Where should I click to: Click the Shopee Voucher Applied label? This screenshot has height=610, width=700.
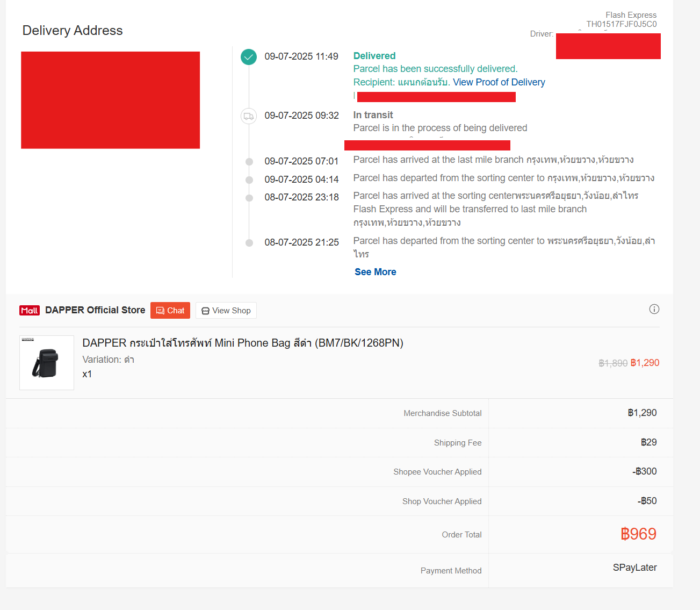tap(437, 472)
